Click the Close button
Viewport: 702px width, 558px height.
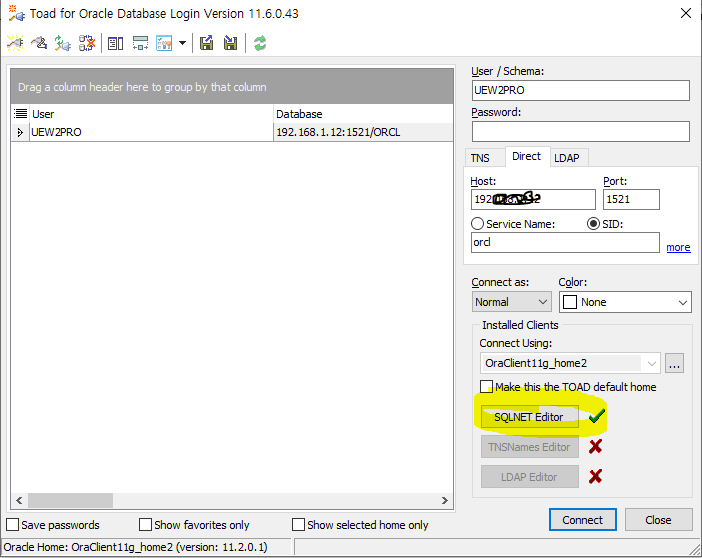click(x=658, y=519)
